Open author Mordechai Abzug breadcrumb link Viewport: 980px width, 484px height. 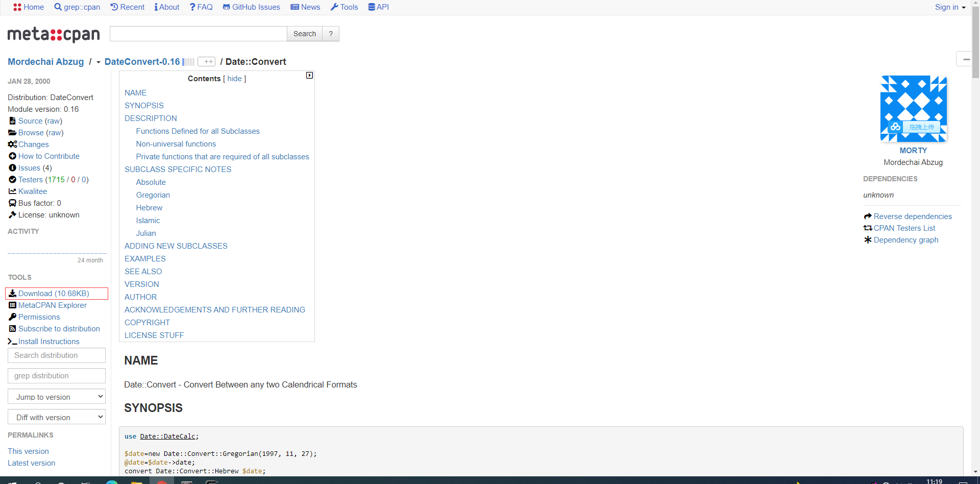[x=45, y=62]
